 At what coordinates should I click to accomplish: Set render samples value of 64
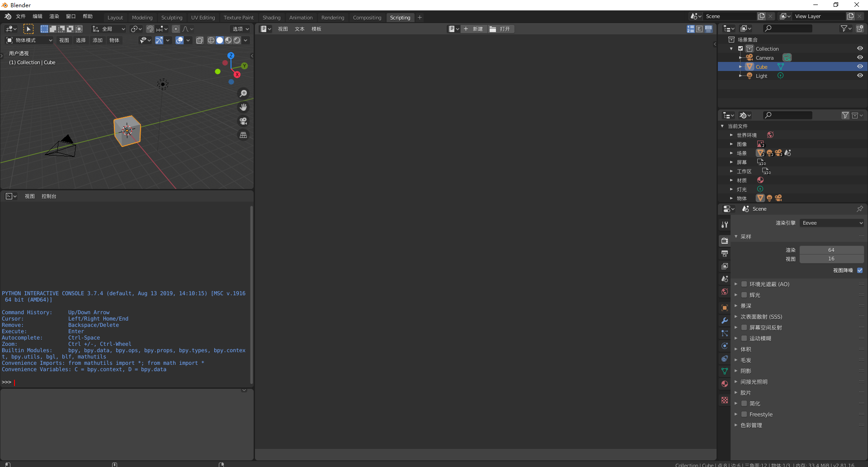[831, 250]
